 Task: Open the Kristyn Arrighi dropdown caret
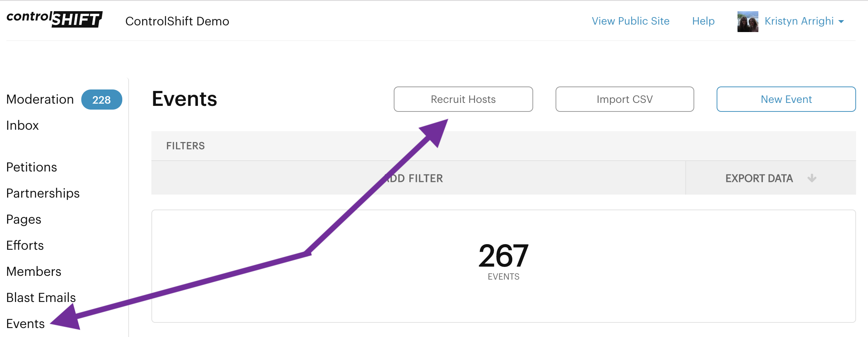tap(841, 22)
